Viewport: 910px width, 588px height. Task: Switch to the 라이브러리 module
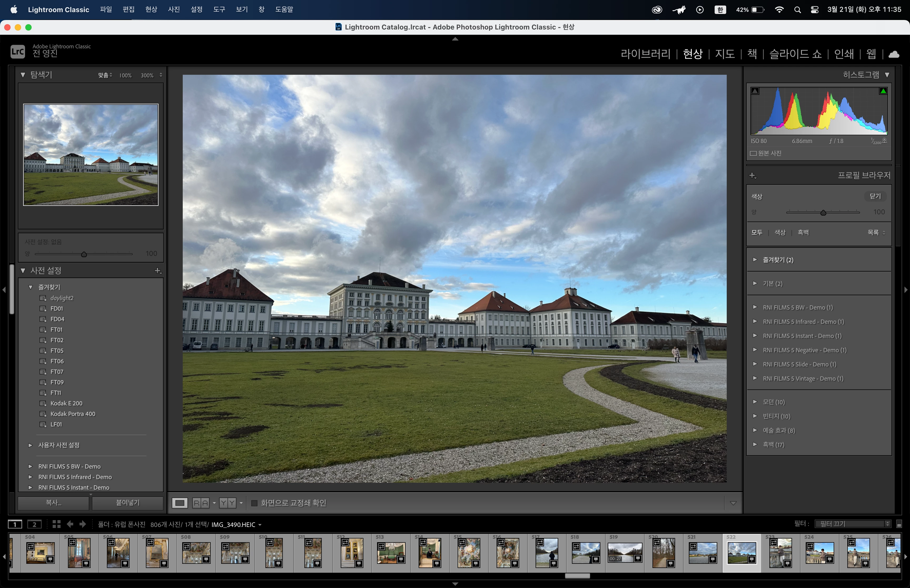[x=645, y=54]
